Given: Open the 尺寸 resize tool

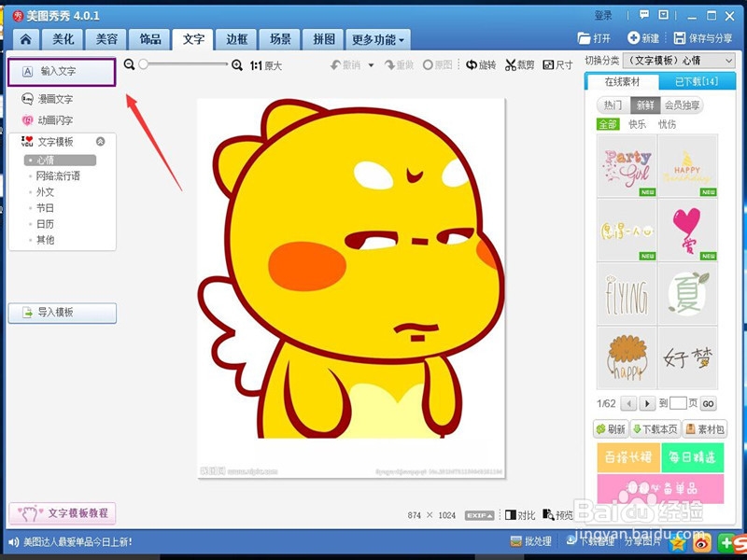Looking at the screenshot, I should 557,64.
